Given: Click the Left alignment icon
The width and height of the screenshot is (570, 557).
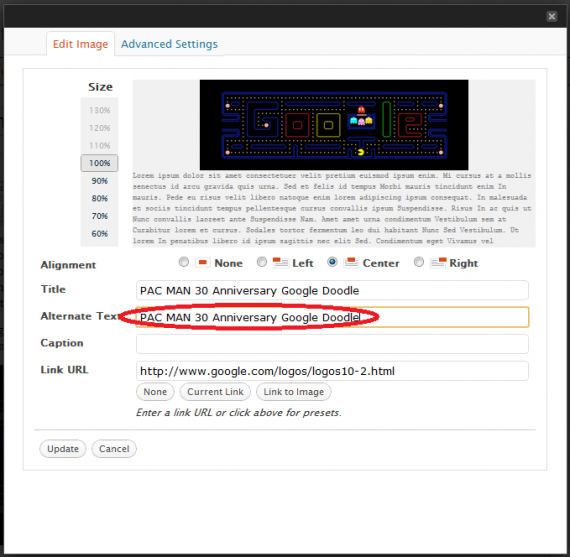Looking at the screenshot, I should 280,262.
